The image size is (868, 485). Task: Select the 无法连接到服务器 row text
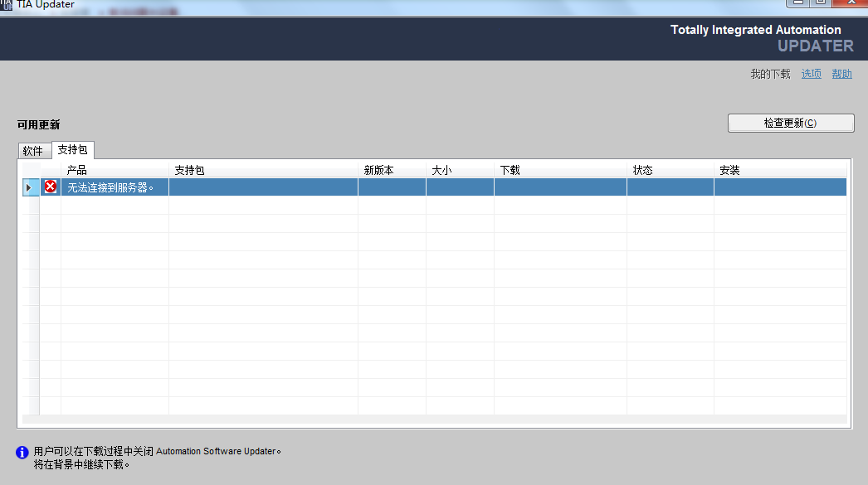point(110,187)
